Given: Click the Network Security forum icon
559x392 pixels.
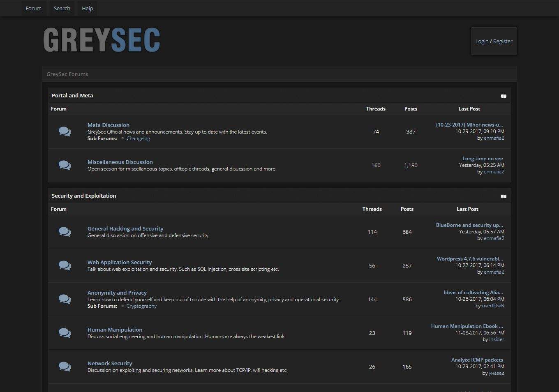Looking at the screenshot, I should (x=65, y=367).
